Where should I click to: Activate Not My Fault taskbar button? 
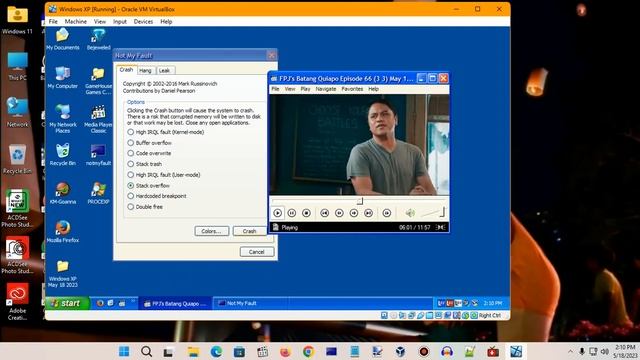click(251, 303)
